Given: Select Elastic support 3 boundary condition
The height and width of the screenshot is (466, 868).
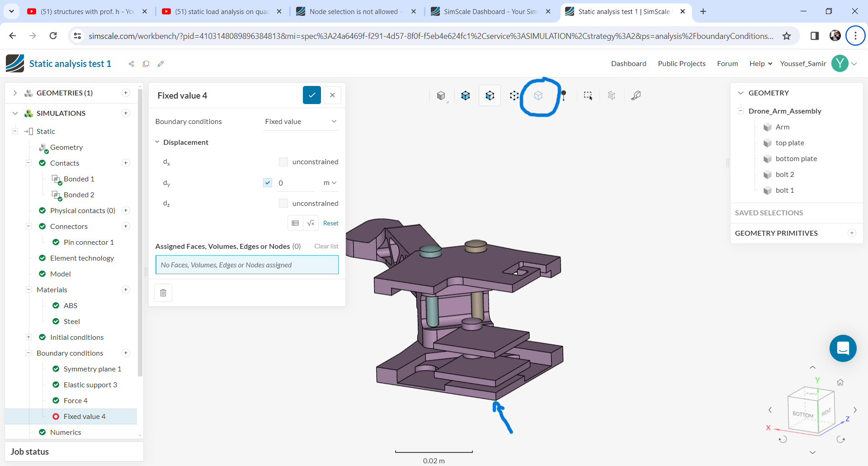Looking at the screenshot, I should [90, 385].
